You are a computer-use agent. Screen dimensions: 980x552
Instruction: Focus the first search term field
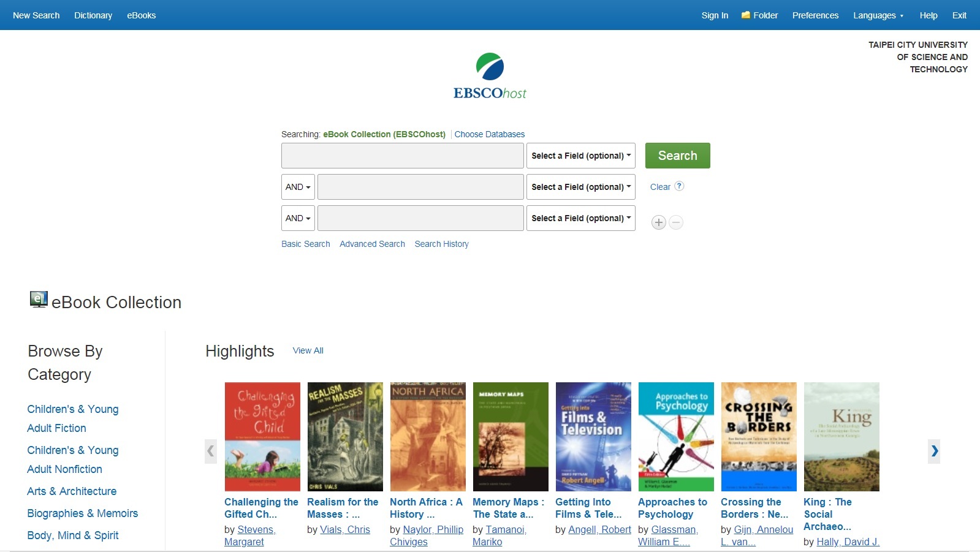[x=403, y=156]
